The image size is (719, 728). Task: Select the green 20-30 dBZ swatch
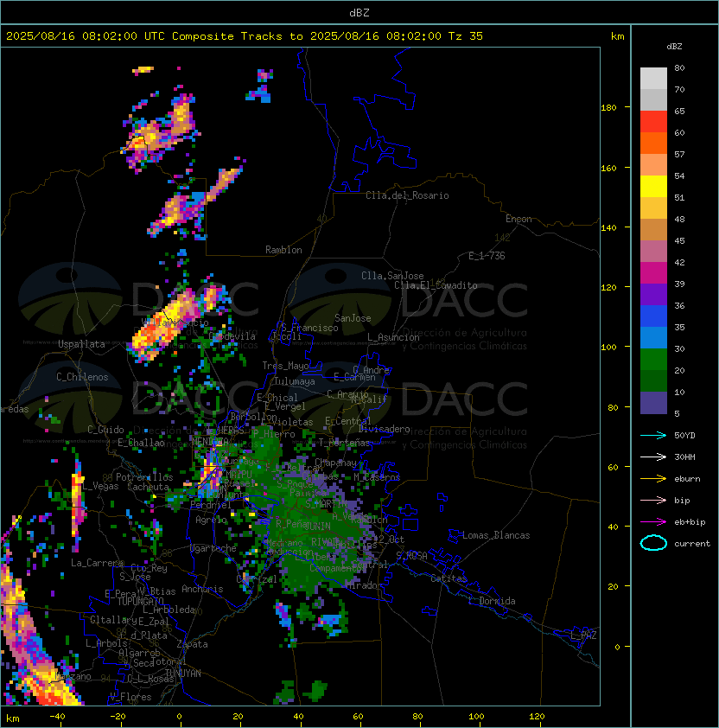[653, 360]
